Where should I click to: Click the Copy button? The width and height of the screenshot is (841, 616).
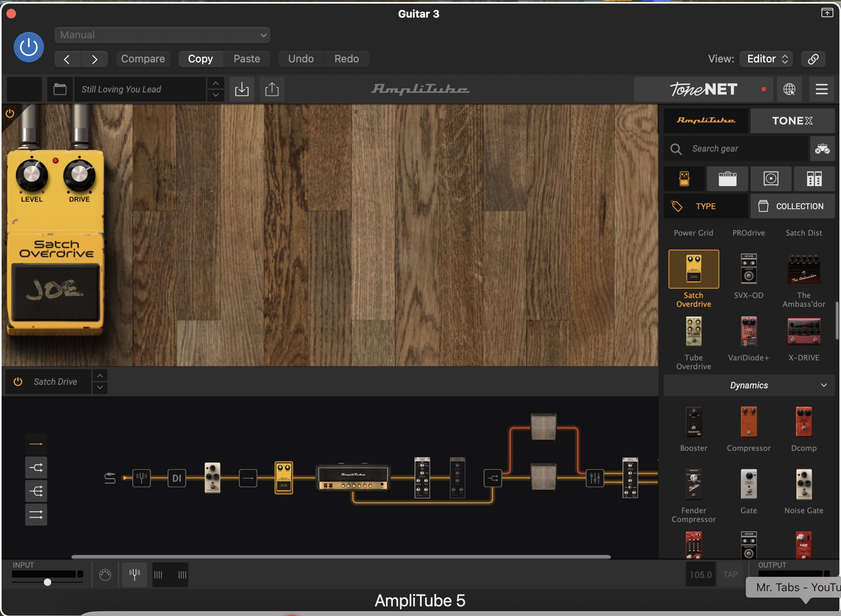coord(200,59)
